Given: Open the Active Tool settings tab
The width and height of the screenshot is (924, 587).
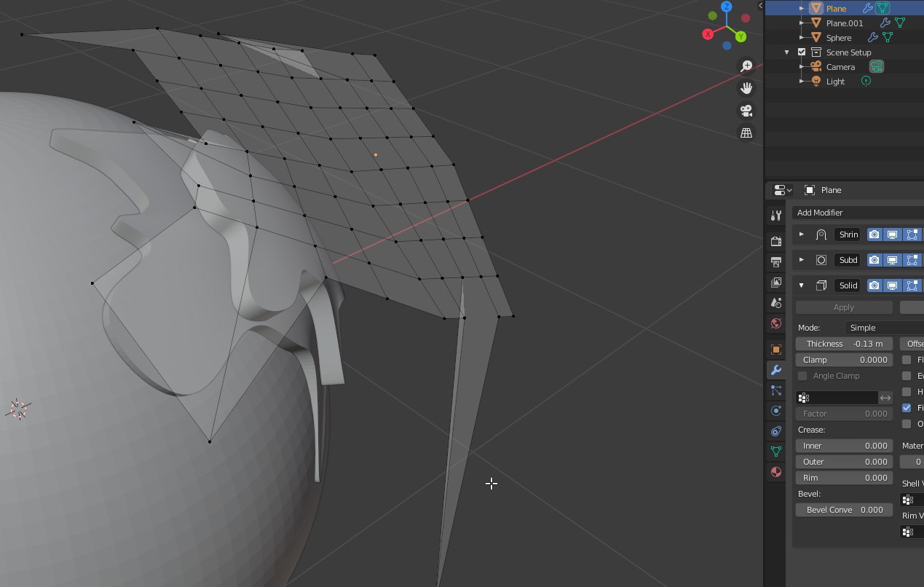Looking at the screenshot, I should (x=776, y=216).
